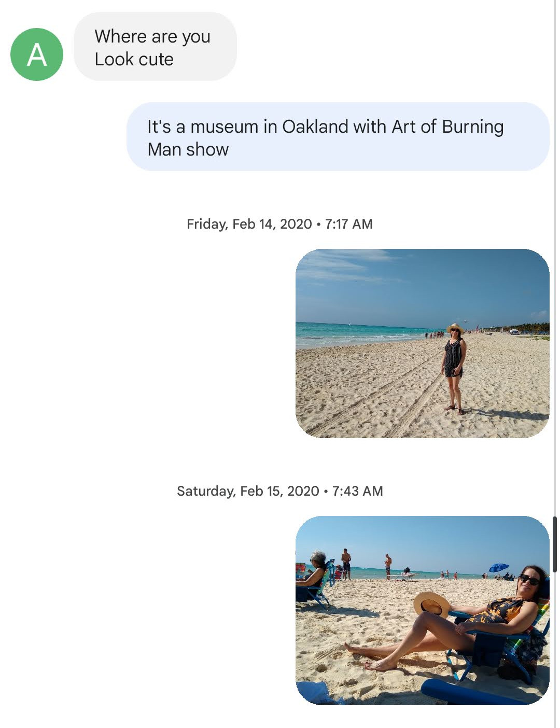Click the "Friday, Feb 14, 2020 • 7:17 AM" timestamp
This screenshot has height=728, width=560.
click(279, 224)
